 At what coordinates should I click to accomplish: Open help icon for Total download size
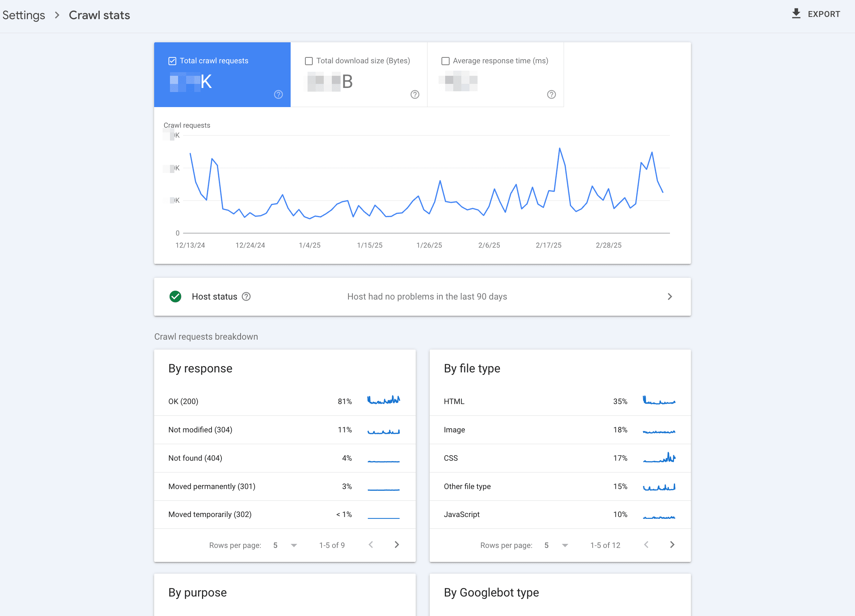tap(415, 95)
